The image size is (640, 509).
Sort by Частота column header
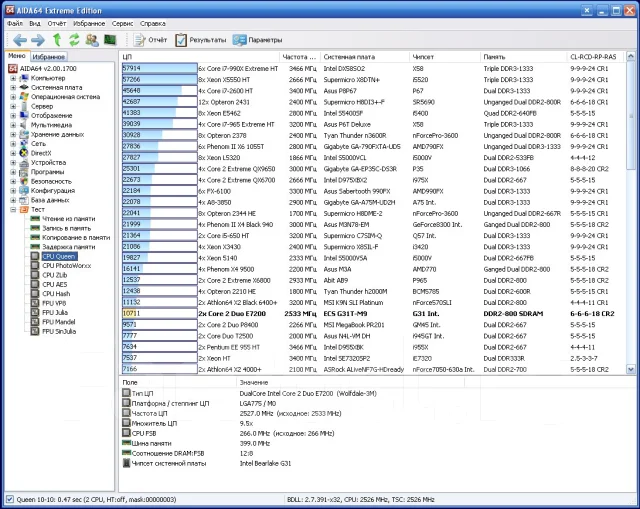300,57
